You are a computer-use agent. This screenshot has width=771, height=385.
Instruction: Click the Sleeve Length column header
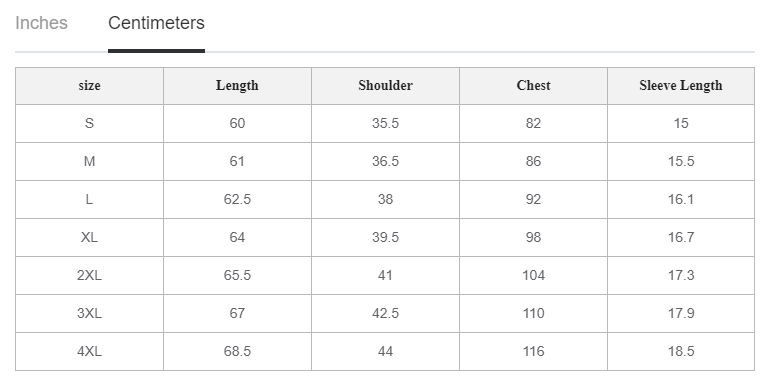click(681, 86)
